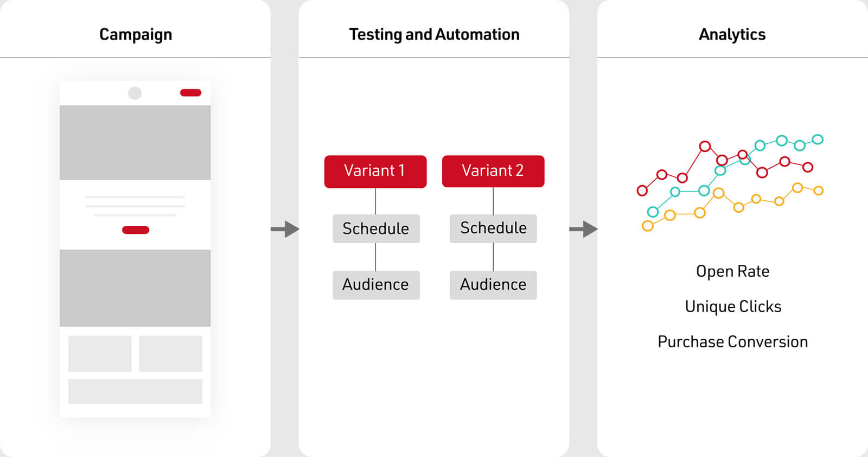The width and height of the screenshot is (868, 457).
Task: Click the red pill in mockup header
Action: (x=190, y=93)
